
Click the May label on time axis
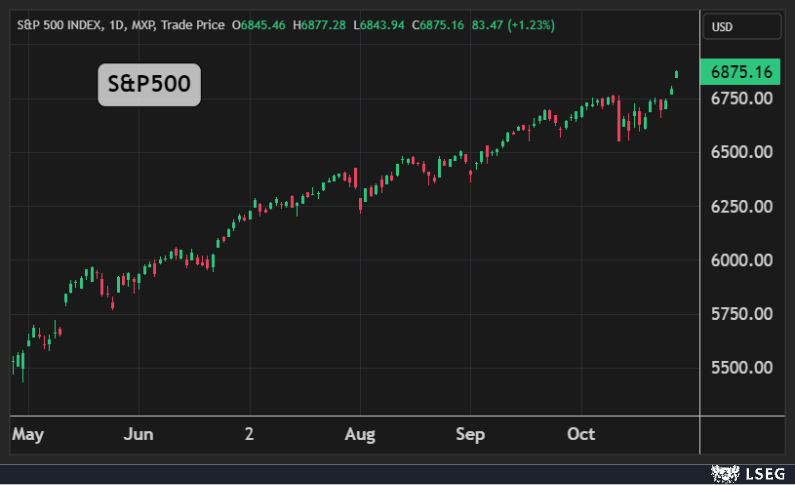(27, 434)
